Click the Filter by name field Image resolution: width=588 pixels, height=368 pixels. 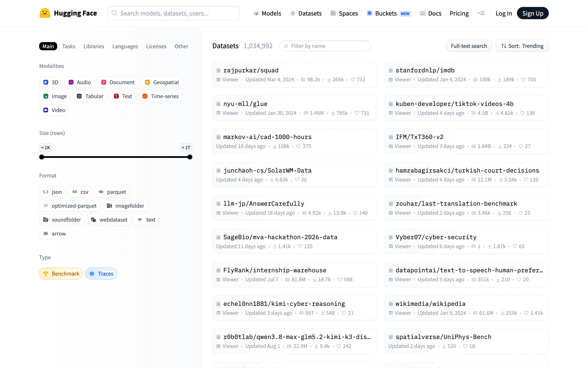pyautogui.click(x=325, y=46)
